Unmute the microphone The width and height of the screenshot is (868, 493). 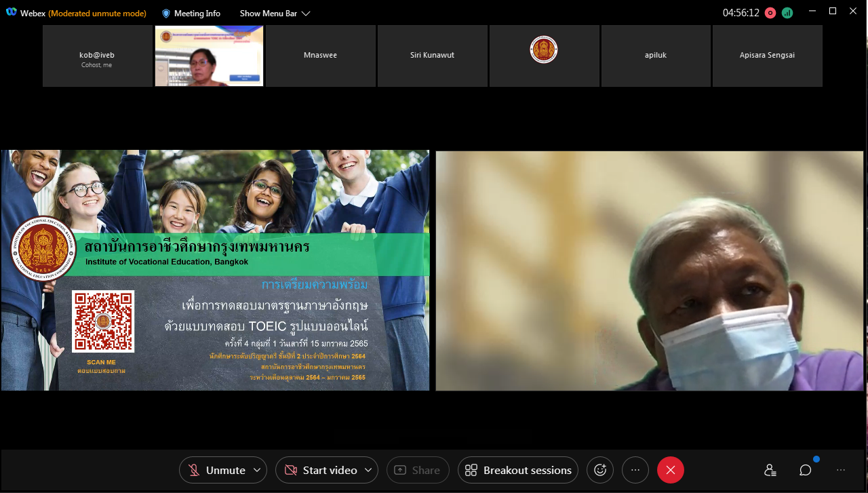point(216,470)
